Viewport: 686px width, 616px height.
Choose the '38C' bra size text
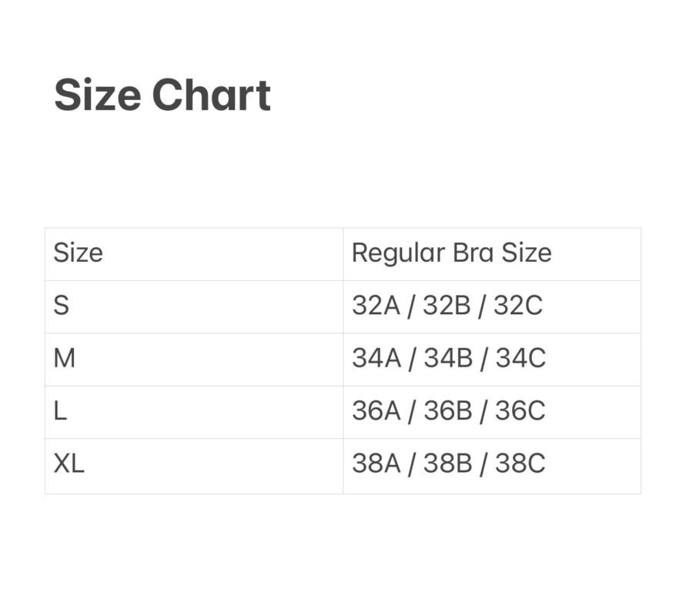(x=520, y=464)
